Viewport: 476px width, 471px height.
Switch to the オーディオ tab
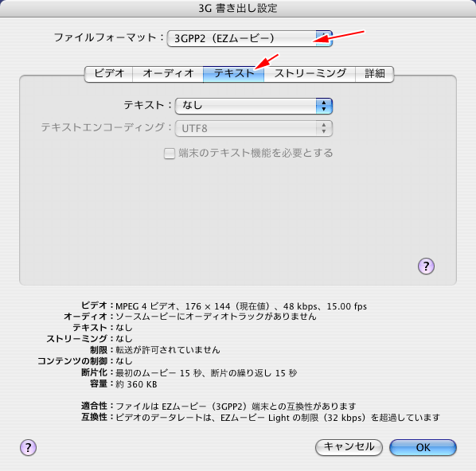coord(168,74)
